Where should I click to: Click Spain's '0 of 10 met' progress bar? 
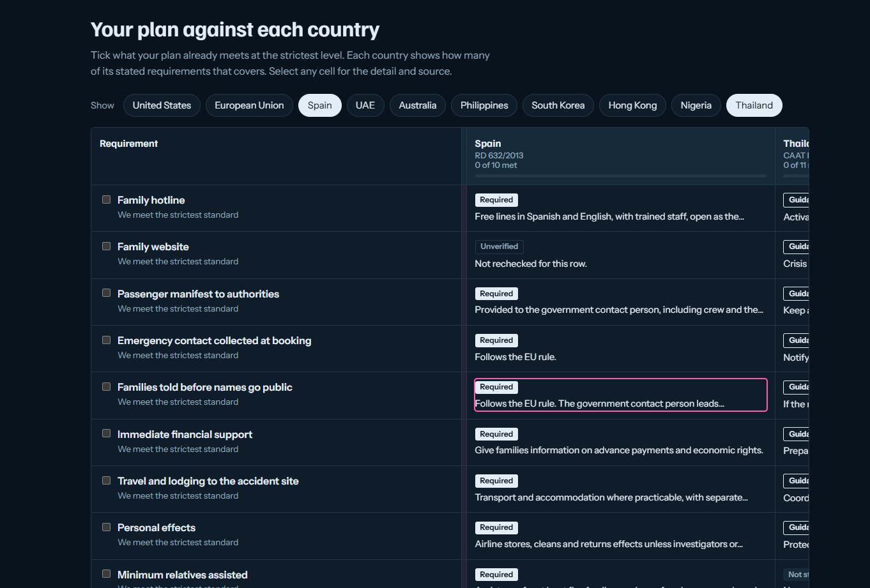point(620,176)
